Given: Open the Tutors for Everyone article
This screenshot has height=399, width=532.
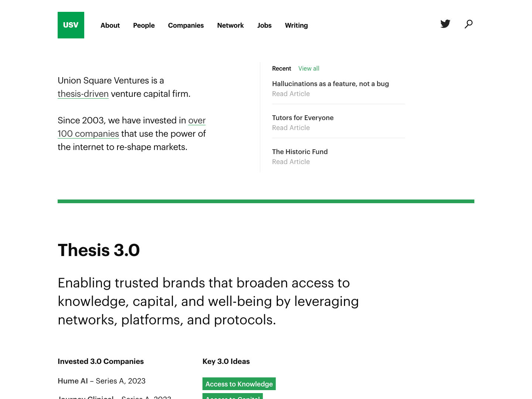Looking at the screenshot, I should pos(303,118).
